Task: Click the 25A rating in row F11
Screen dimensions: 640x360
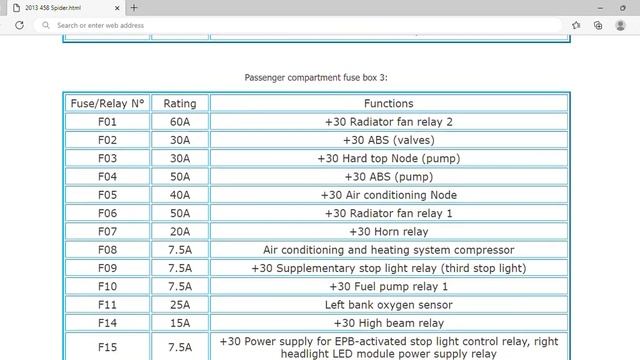Action: 180,305
